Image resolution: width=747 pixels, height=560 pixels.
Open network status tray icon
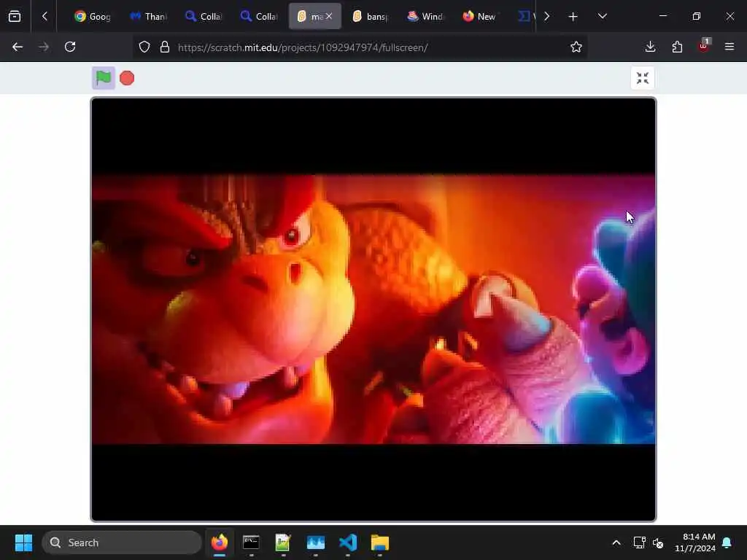(x=639, y=542)
